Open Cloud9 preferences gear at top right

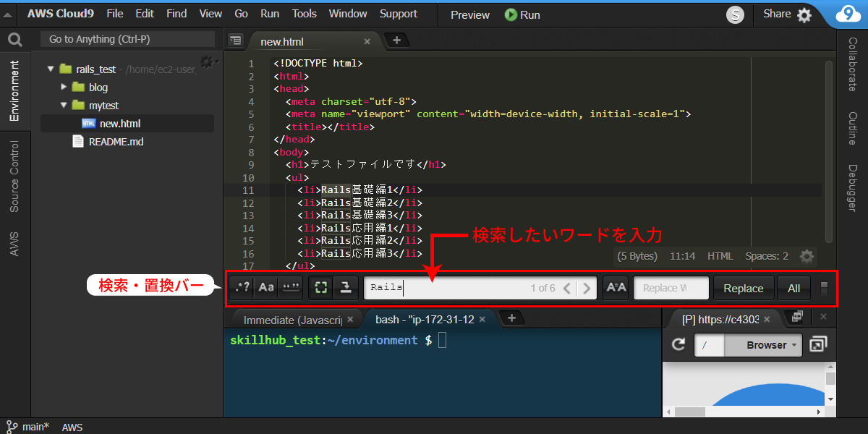pos(804,14)
